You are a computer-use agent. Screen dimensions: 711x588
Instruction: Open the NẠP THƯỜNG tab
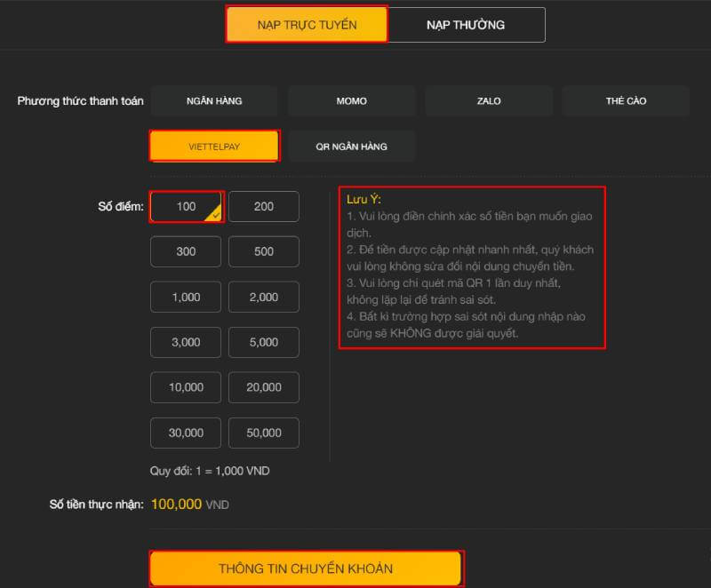coord(466,25)
